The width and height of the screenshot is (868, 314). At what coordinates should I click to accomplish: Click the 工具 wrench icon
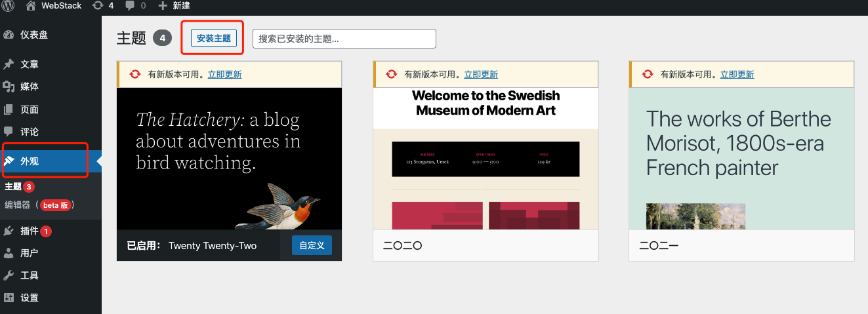[9, 275]
